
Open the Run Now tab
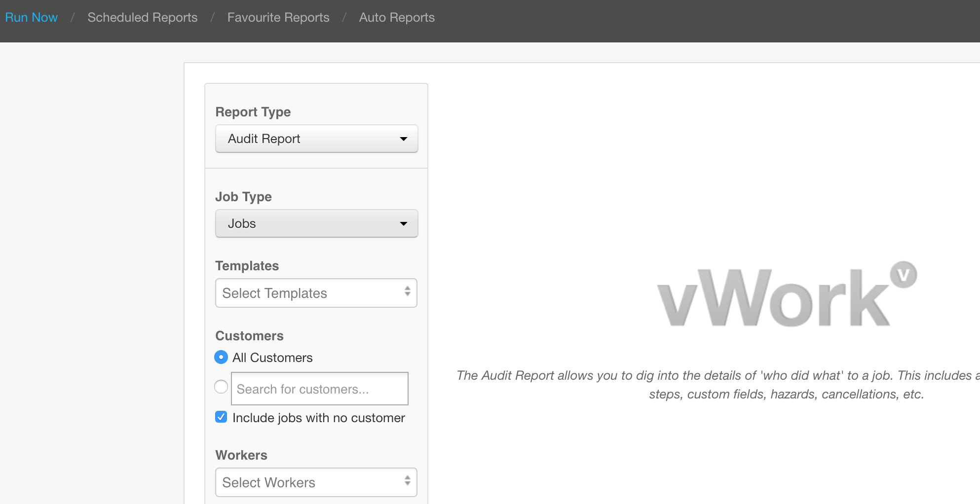pos(31,17)
